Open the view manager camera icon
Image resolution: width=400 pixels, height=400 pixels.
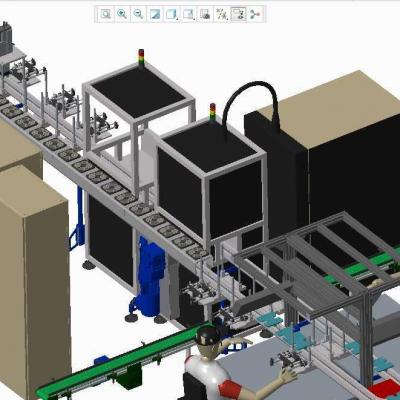coord(205,14)
